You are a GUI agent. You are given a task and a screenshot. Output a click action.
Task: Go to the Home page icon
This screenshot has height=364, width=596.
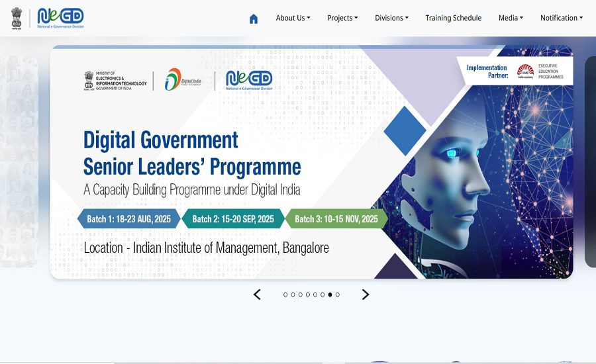pyautogui.click(x=254, y=19)
